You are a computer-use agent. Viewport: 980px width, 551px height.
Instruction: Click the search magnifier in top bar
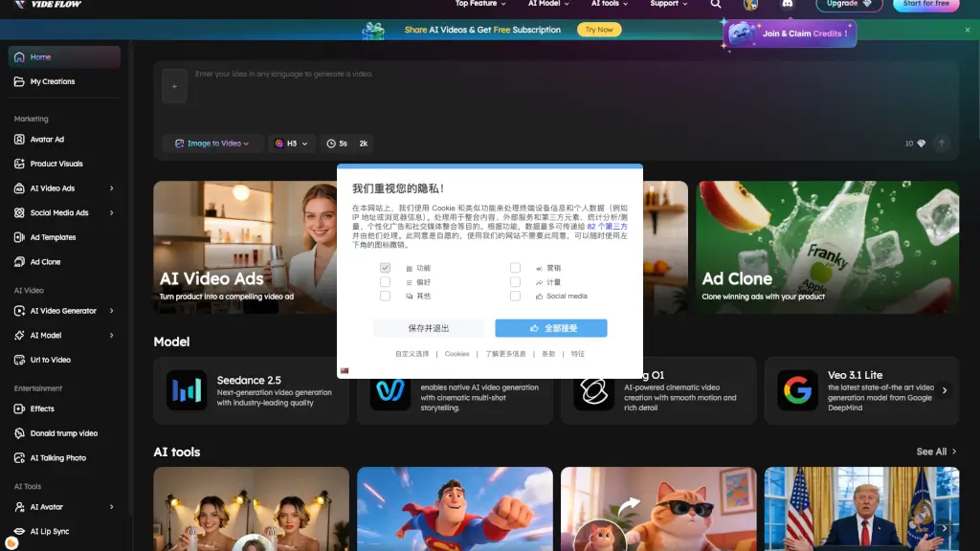[x=716, y=4]
